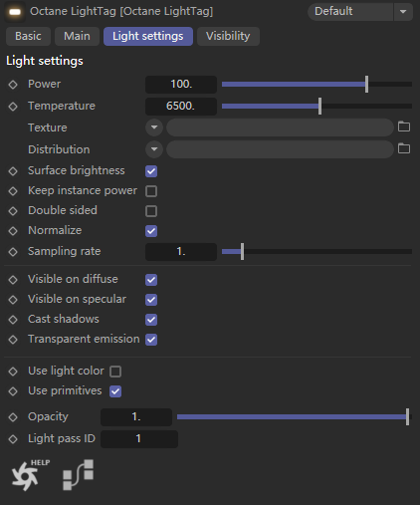Click the Sampling rate slider
420x505 pixels.
pyautogui.click(x=316, y=252)
